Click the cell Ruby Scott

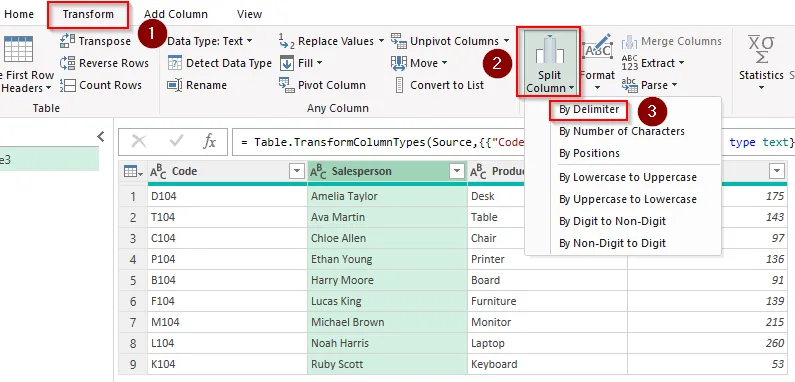387,364
